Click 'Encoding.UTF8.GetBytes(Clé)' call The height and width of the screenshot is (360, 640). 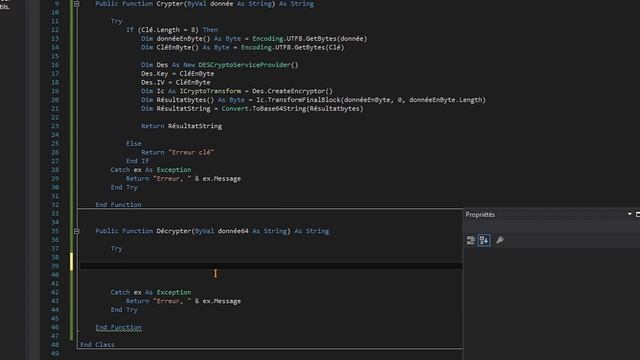pyautogui.click(x=292, y=47)
